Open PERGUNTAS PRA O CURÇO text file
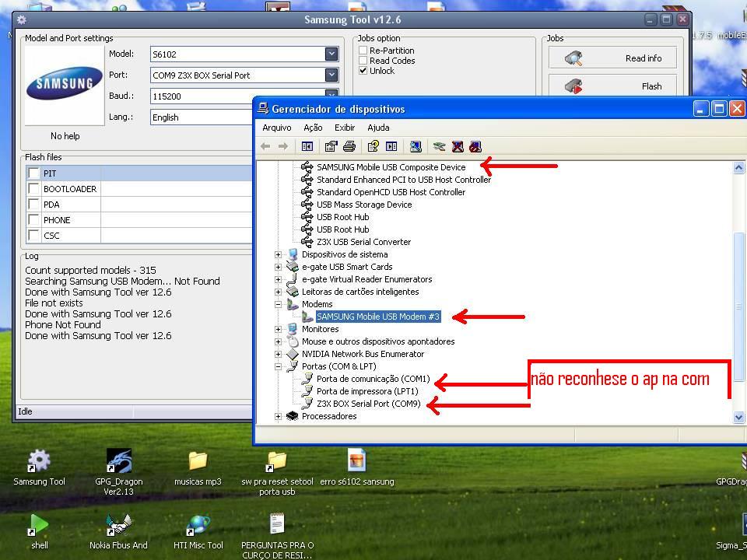The width and height of the screenshot is (747, 560). coord(277,536)
